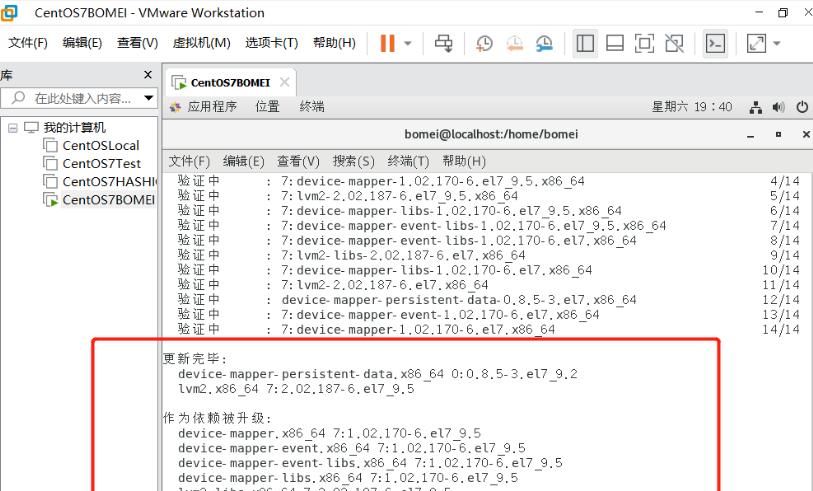Click the guest clock 星期六 19:40
813x491 pixels.
click(x=692, y=107)
